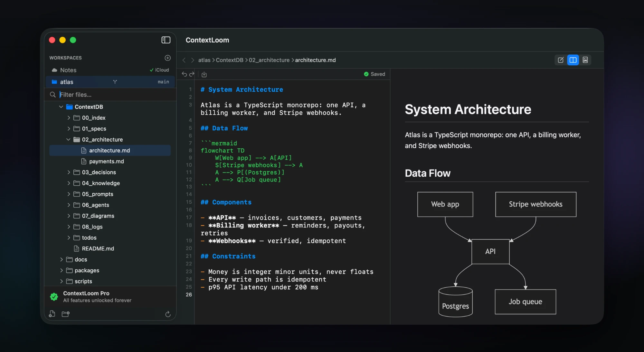The image size is (644, 352).
Task: Click the search magnifier icon
Action: point(53,95)
